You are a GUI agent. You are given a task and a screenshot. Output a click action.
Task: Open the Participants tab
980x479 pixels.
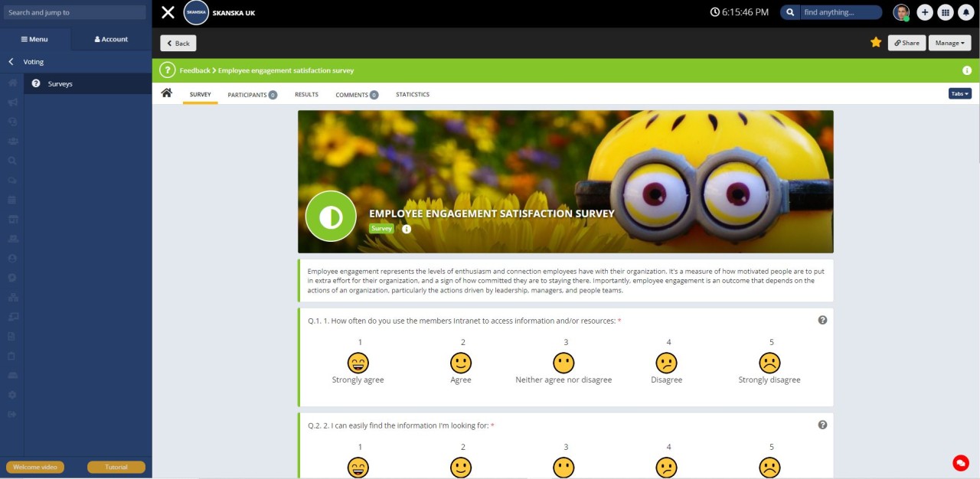pyautogui.click(x=251, y=95)
